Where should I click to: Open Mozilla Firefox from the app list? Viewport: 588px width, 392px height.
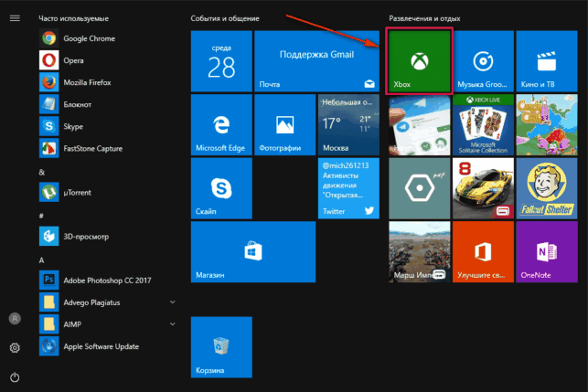[x=107, y=82]
